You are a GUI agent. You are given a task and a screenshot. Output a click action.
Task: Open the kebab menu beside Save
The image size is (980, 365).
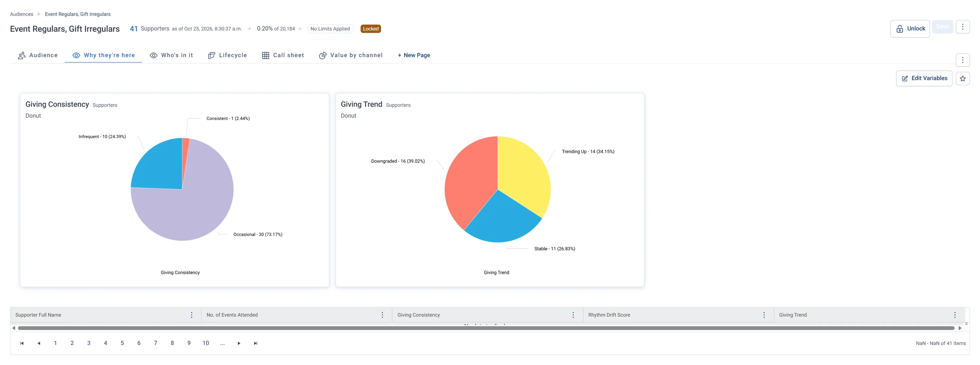pos(963,27)
